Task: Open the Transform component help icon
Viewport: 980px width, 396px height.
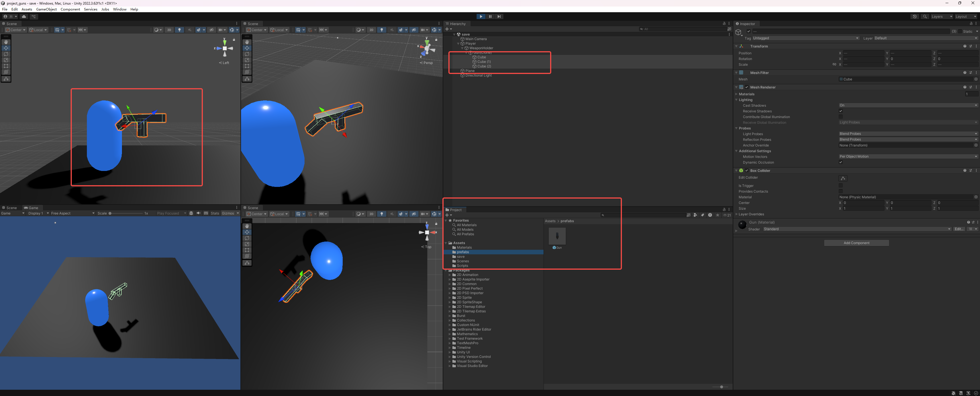Action: (x=964, y=46)
